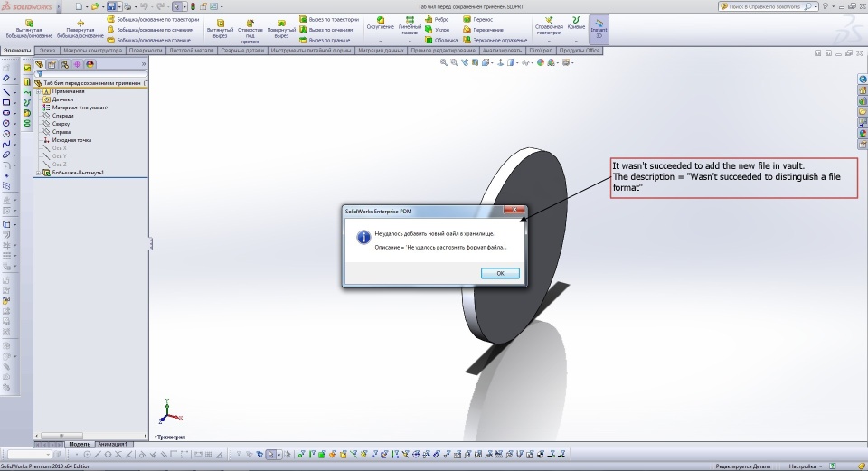The height and width of the screenshot is (471, 868).
Task: Click the Отверстие под крепеж tool
Action: [250, 31]
